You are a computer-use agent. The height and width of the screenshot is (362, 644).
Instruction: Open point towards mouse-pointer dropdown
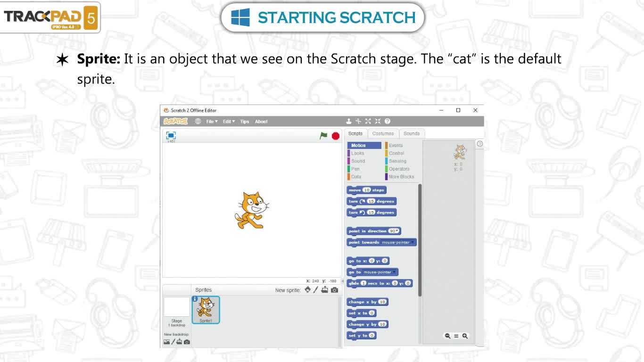coord(398,242)
